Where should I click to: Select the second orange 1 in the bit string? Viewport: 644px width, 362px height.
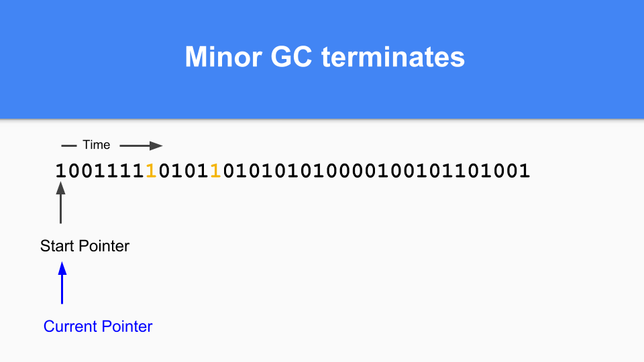click(x=215, y=171)
